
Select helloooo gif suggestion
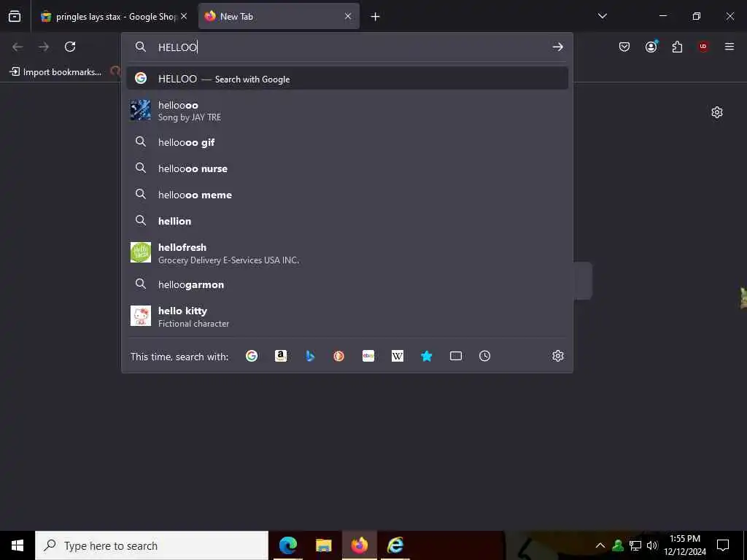[x=347, y=142]
